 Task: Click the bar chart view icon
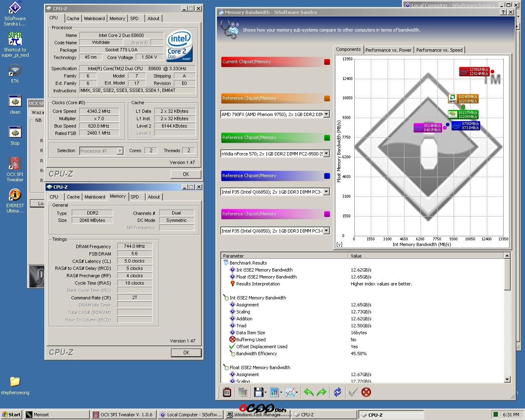(x=274, y=392)
